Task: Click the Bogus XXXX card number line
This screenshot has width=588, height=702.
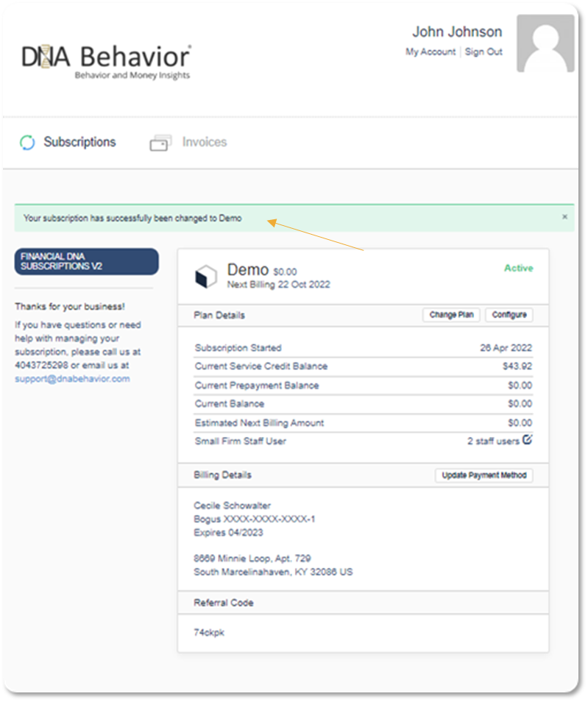Action: (255, 519)
